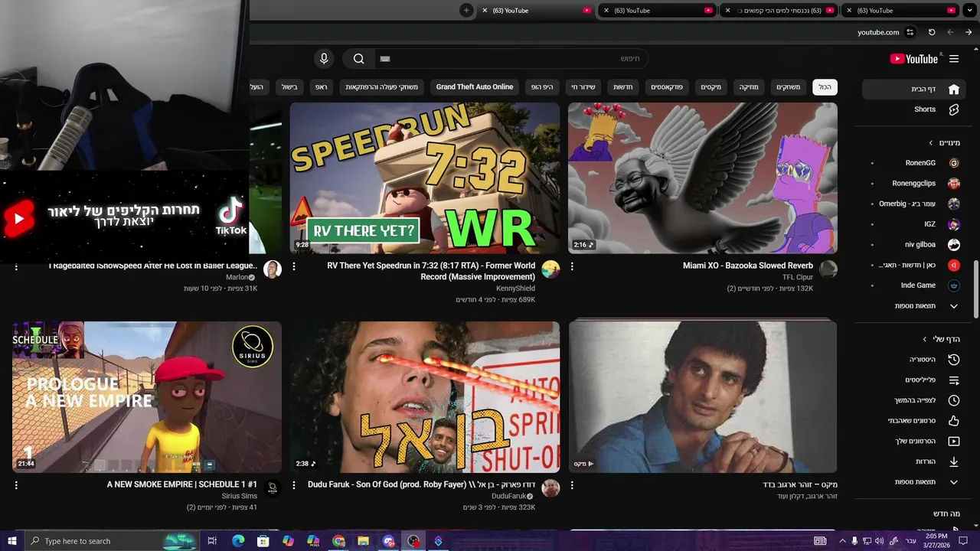Viewport: 980px width, 551px height.
Task: Open the Windows Start menu
Action: pyautogui.click(x=11, y=541)
